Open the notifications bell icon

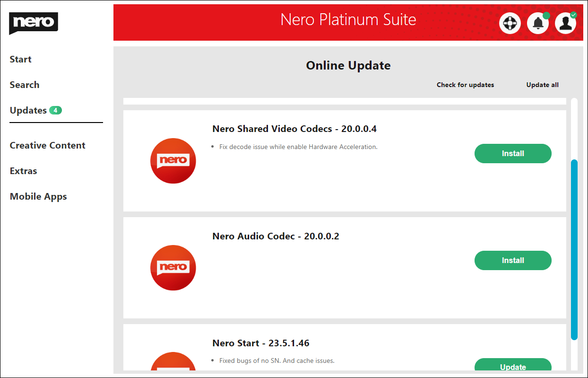point(538,23)
